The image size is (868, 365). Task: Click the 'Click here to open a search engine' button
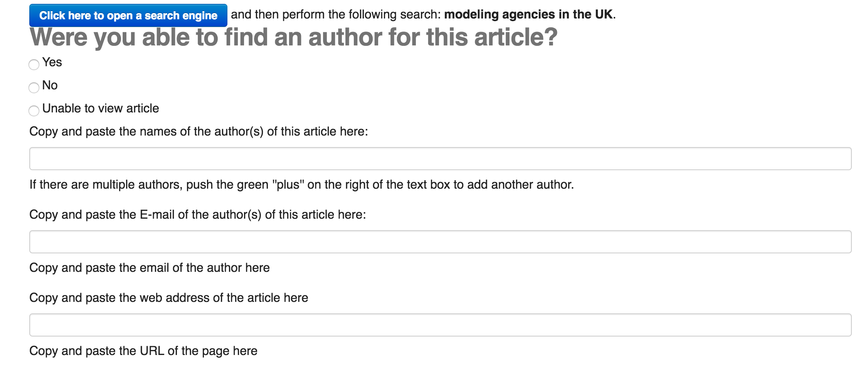(128, 15)
